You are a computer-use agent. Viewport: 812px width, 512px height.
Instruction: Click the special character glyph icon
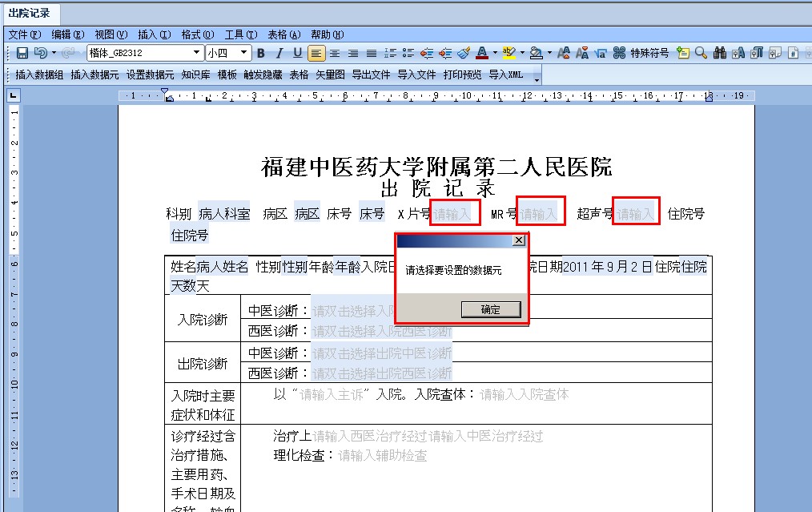(619, 53)
